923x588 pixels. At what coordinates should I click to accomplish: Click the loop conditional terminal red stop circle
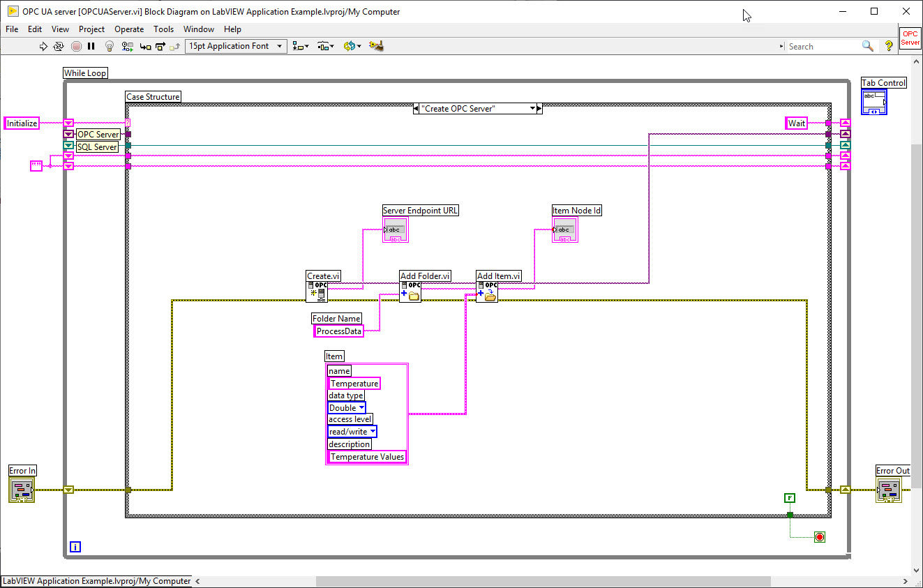[819, 536]
